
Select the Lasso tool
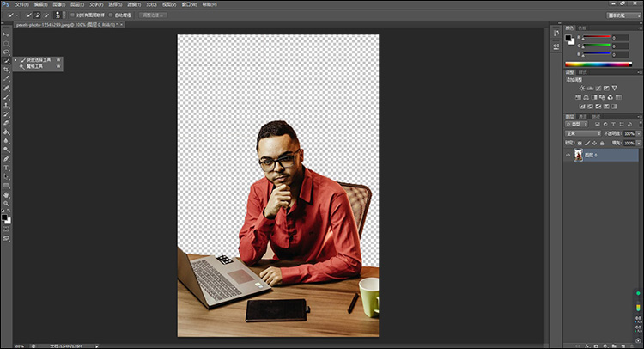click(x=6, y=52)
